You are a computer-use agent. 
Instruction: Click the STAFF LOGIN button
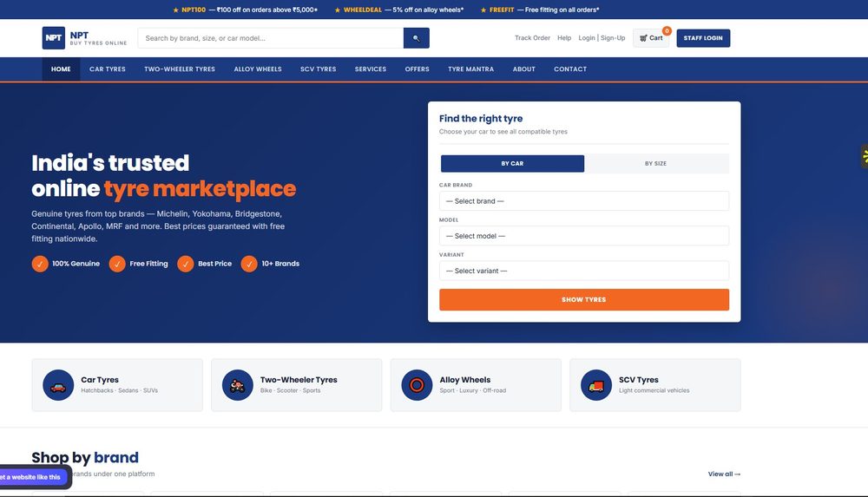703,38
